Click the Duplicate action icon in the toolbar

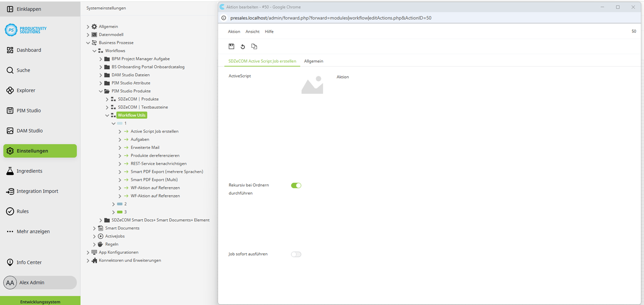(x=254, y=46)
